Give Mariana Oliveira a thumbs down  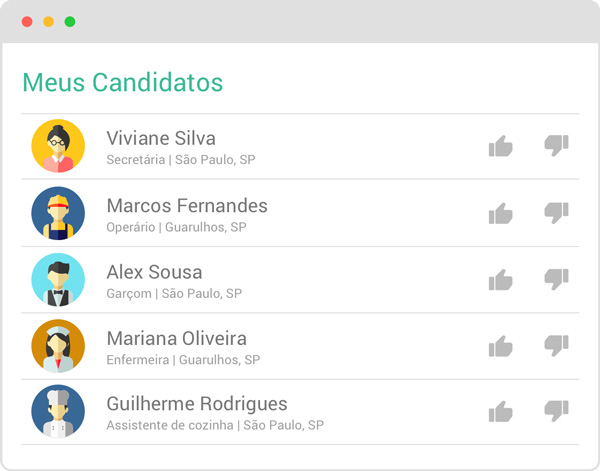556,345
